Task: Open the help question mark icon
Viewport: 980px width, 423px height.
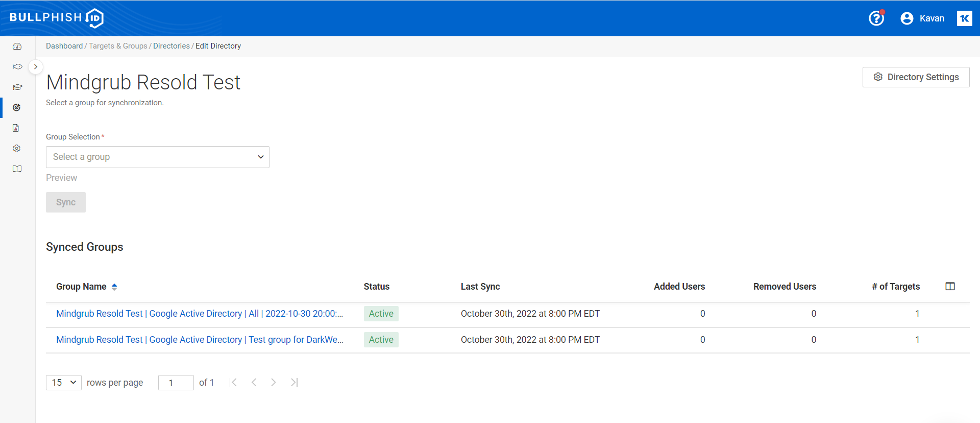Action: coord(876,18)
